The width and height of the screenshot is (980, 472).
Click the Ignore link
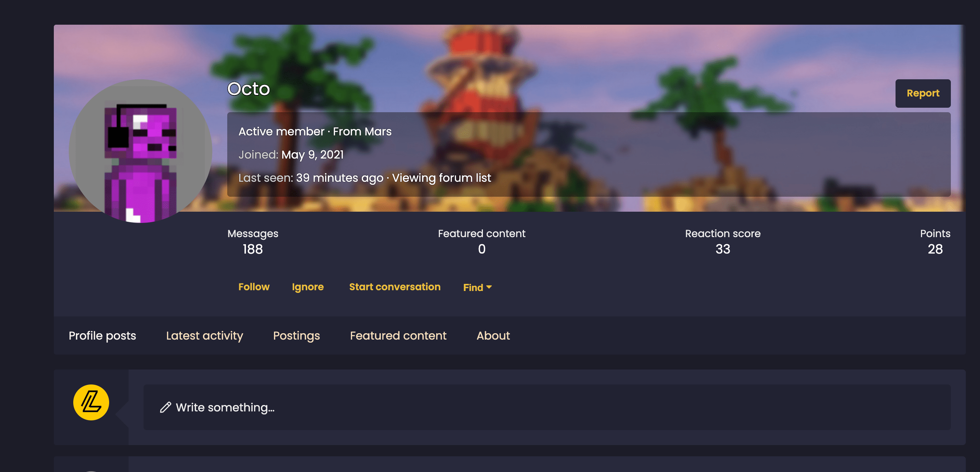(307, 286)
